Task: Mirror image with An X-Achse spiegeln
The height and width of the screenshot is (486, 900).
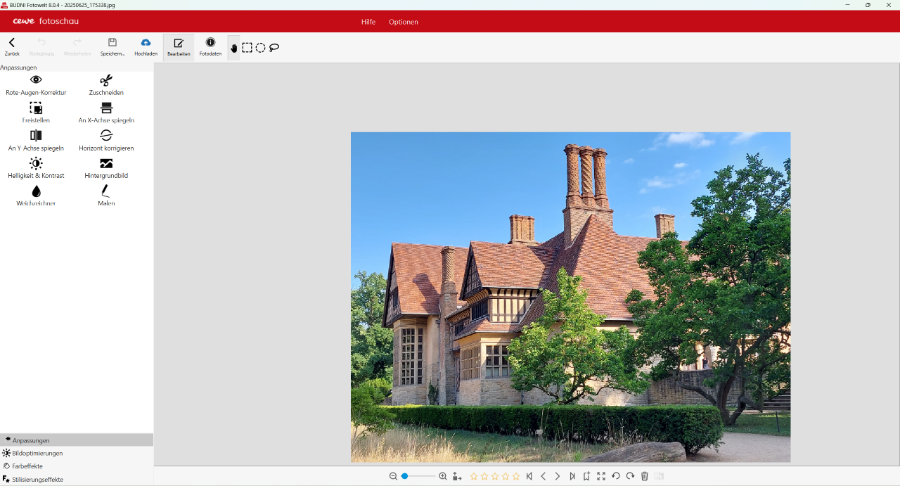Action: 106,109
